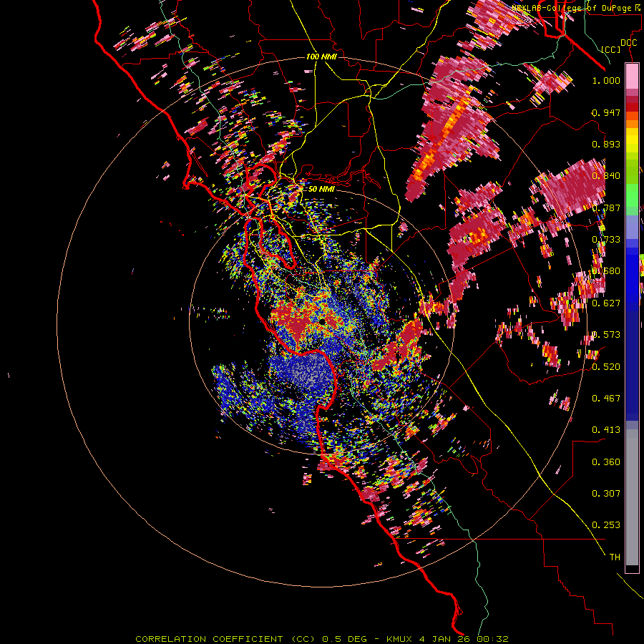
Task: Click the 0.627 scale value
Action: tap(606, 303)
